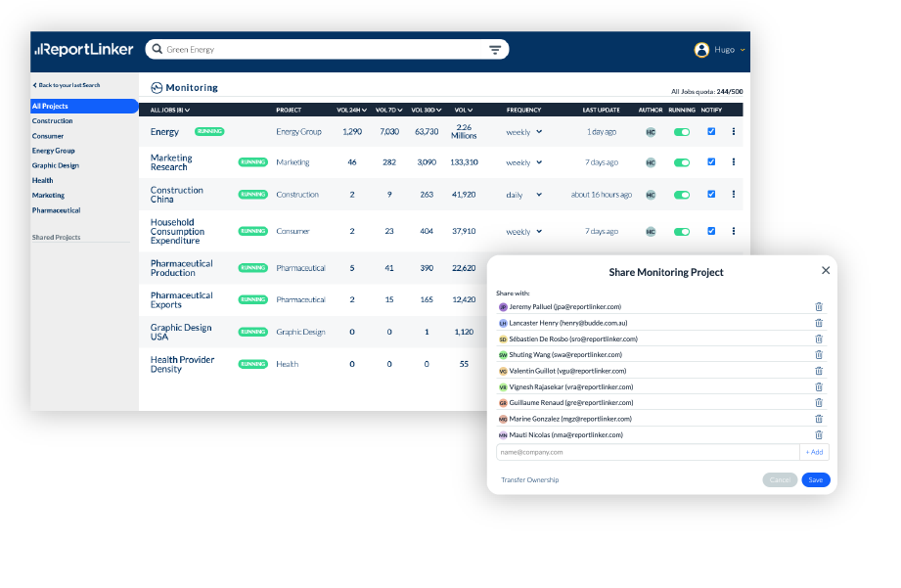Select Graphic Design project in sidebar
The width and height of the screenshot is (901, 588).
[x=56, y=165]
